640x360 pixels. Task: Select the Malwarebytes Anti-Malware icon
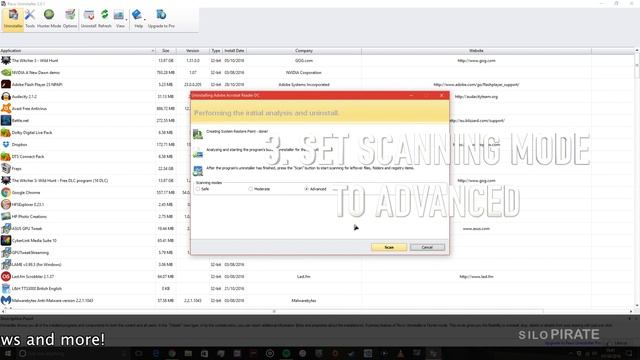(x=6, y=300)
